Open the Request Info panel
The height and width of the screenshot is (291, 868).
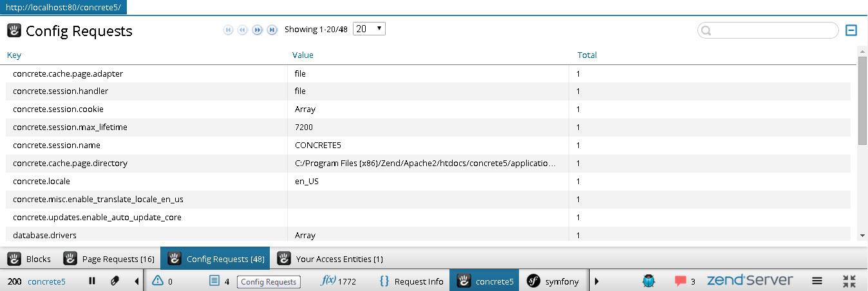click(411, 281)
